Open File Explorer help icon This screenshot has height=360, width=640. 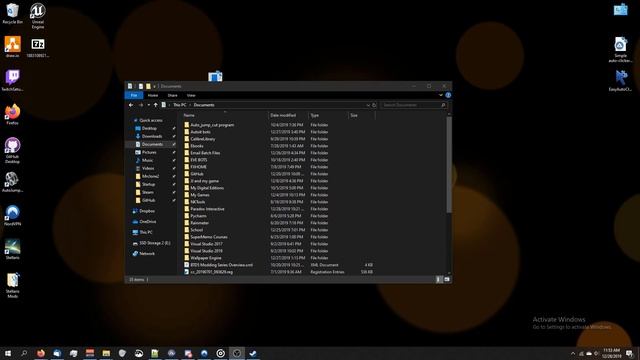(x=448, y=95)
